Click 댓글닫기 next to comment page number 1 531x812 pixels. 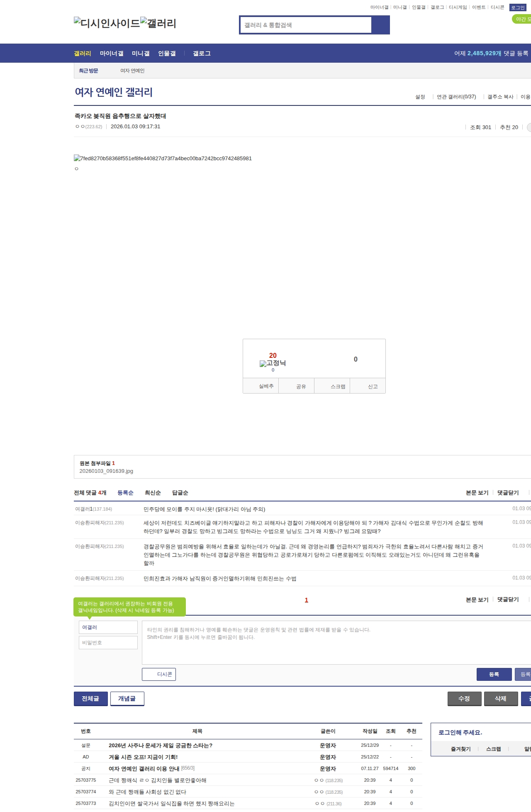pos(508,600)
